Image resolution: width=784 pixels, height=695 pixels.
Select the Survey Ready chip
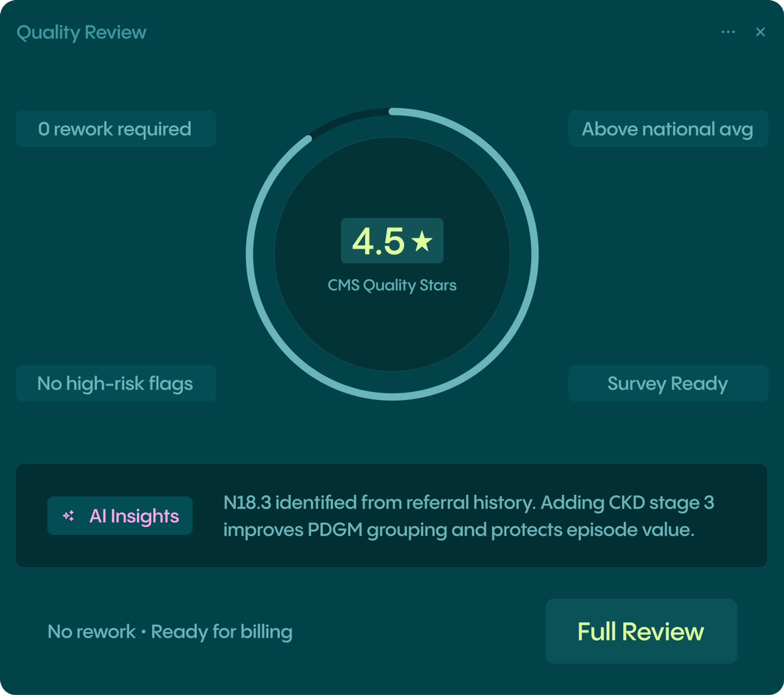(x=668, y=383)
